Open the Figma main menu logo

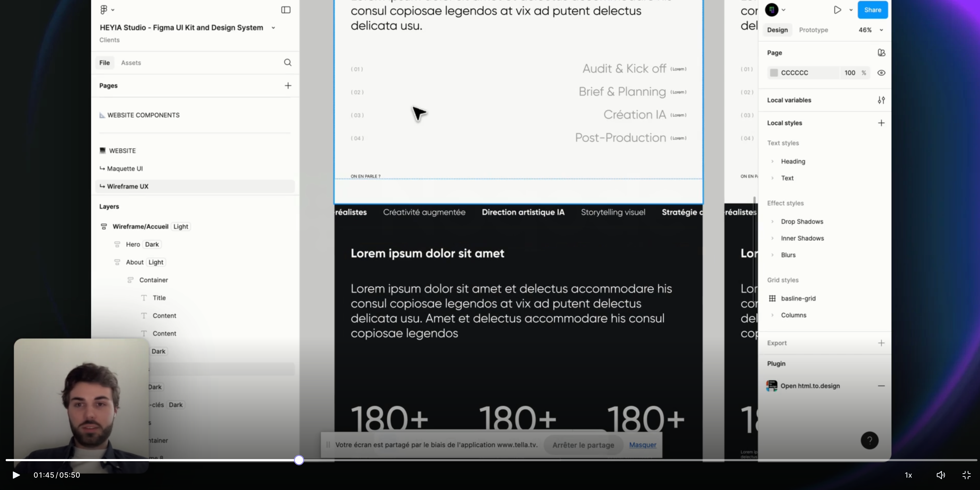104,10
